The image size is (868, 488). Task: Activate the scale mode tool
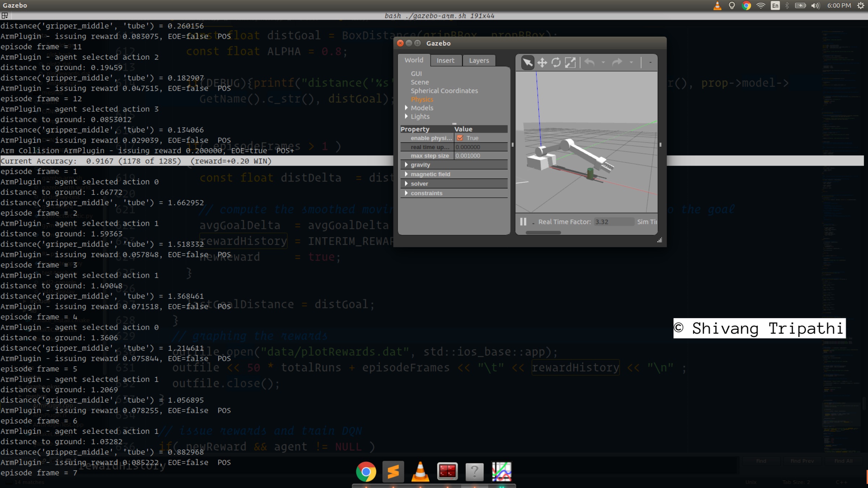point(570,63)
